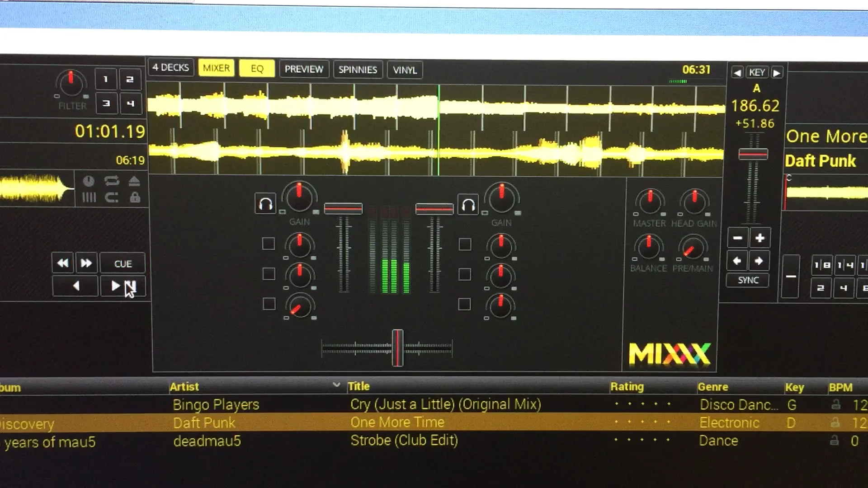868x488 pixels.
Task: Open the Artist column sort dropdown
Action: tap(336, 385)
